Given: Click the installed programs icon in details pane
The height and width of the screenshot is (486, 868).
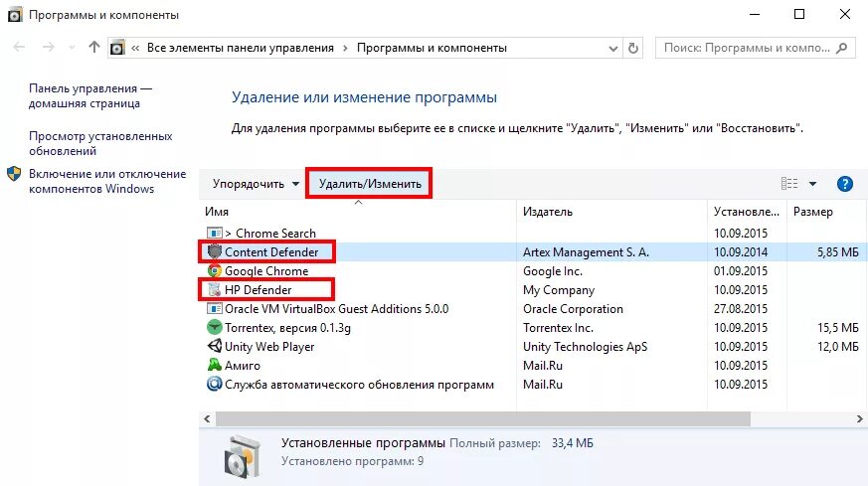Looking at the screenshot, I should (242, 456).
